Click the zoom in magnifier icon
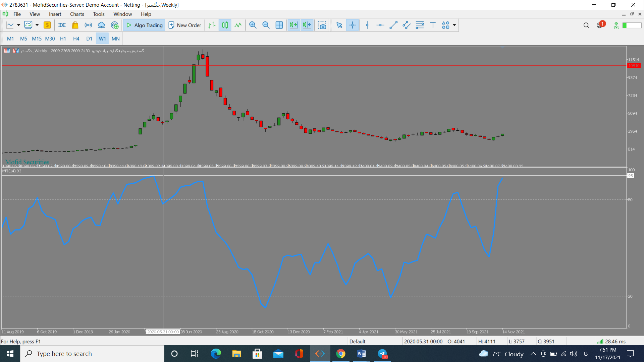Image resolution: width=644 pixels, height=362 pixels. click(253, 25)
